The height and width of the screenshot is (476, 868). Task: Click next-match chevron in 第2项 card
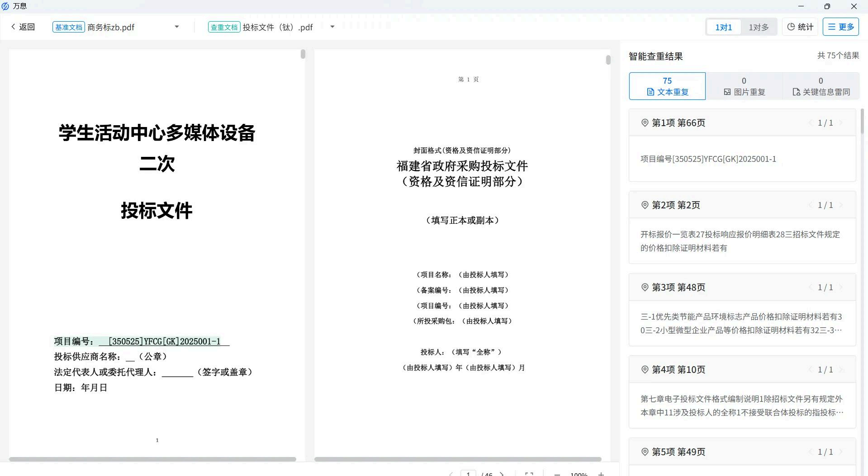click(x=841, y=205)
